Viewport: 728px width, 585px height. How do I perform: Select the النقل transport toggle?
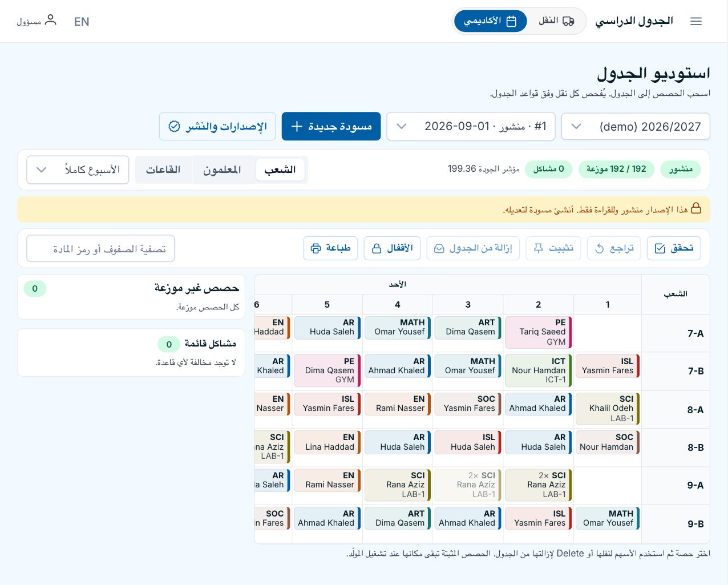coord(556,21)
